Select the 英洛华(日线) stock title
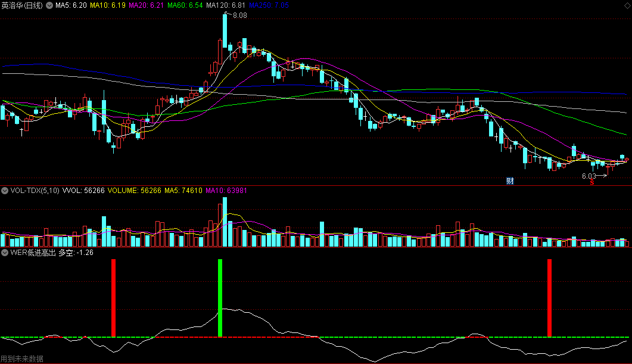The height and width of the screenshot is (364, 632). (22, 5)
